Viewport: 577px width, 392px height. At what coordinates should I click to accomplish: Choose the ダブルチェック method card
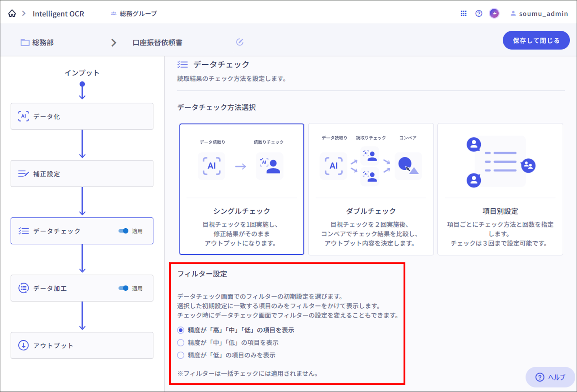pos(371,189)
